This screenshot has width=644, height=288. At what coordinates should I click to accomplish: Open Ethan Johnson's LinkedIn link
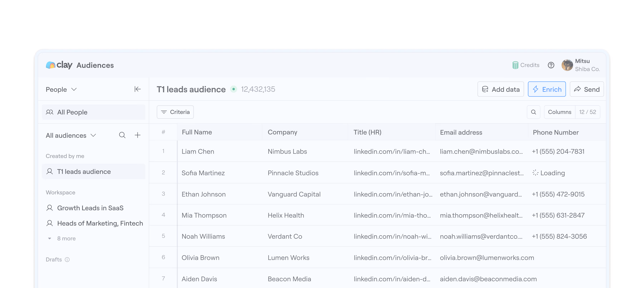pyautogui.click(x=393, y=194)
